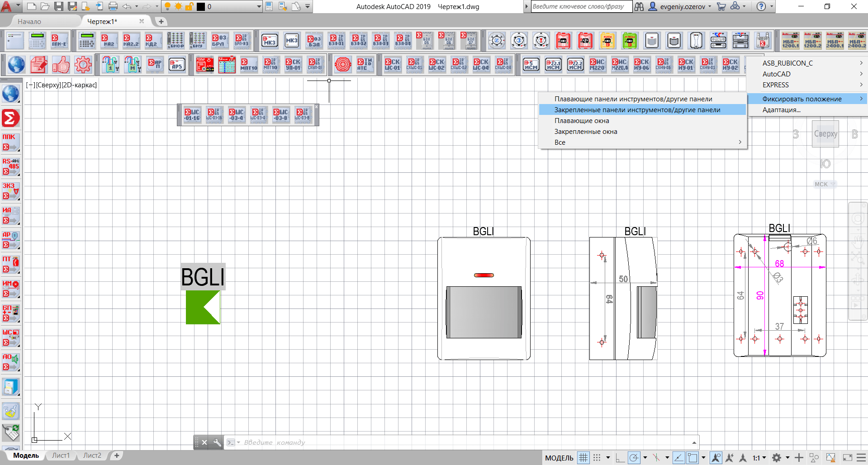The image size is (868, 465).
Task: Toggle ortho mode in status bar
Action: pos(620,458)
